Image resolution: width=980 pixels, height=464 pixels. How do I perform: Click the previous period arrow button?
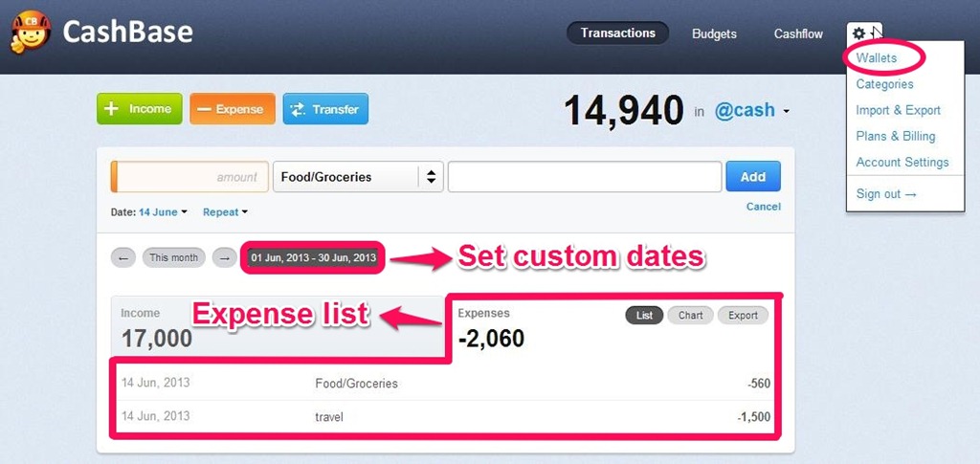(123, 257)
